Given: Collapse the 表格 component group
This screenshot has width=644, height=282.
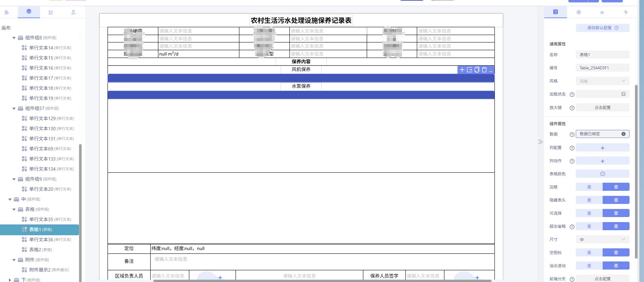Looking at the screenshot, I should pyautogui.click(x=14, y=210).
